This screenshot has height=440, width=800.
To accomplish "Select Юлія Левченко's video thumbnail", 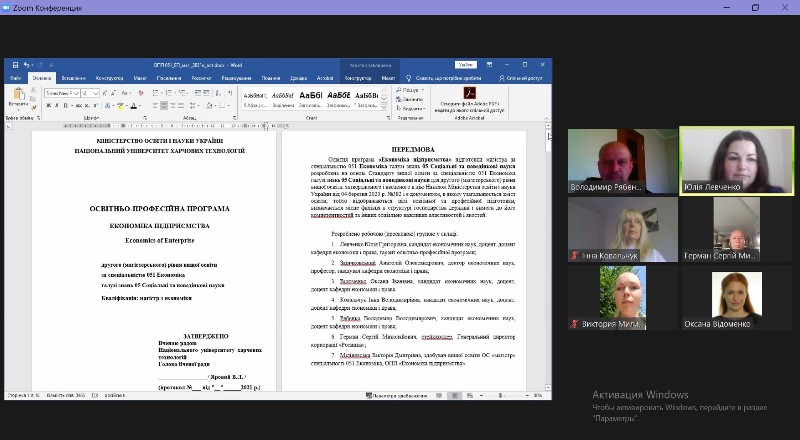I will pyautogui.click(x=721, y=160).
